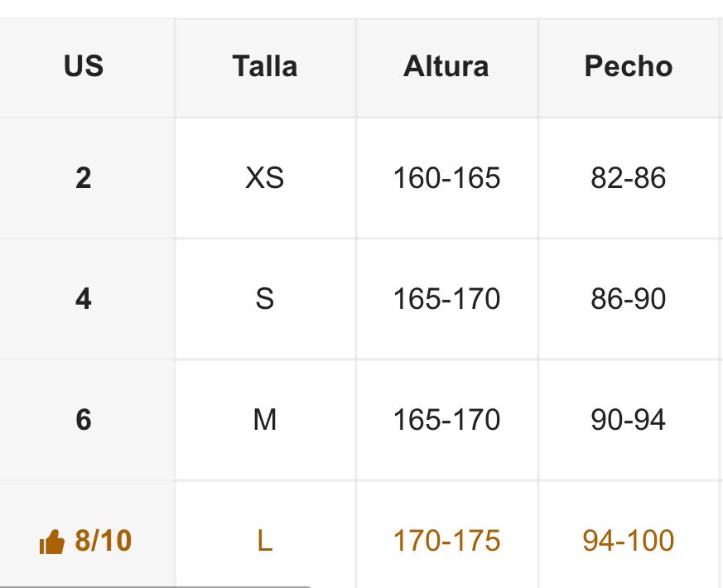
Task: Click the 170-175 height cell
Action: 446,541
